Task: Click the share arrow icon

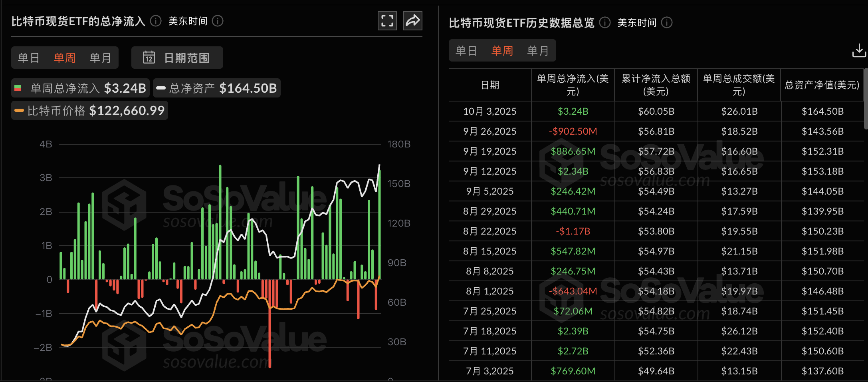Action: [412, 21]
